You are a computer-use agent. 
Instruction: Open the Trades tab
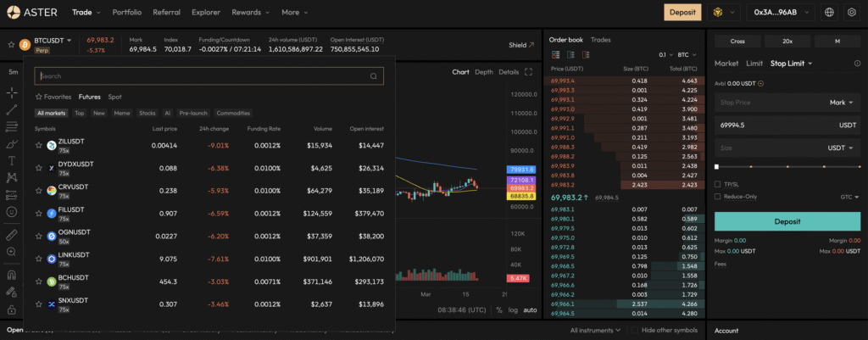pyautogui.click(x=601, y=40)
